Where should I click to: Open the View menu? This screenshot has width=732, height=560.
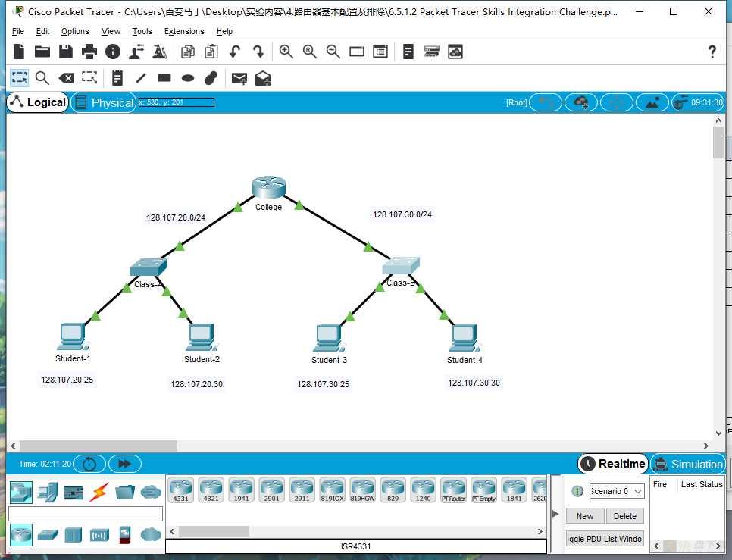(x=111, y=31)
